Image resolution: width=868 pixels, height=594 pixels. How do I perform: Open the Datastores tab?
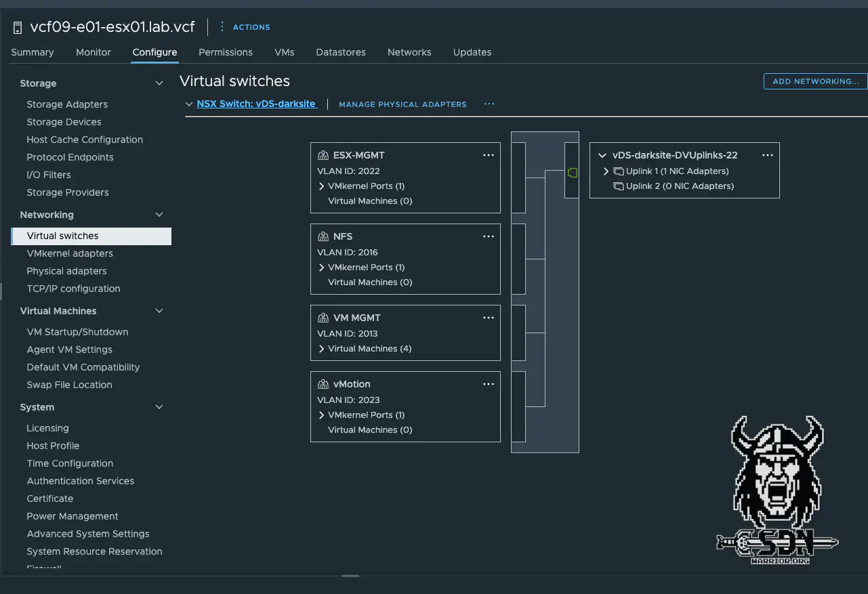(340, 52)
